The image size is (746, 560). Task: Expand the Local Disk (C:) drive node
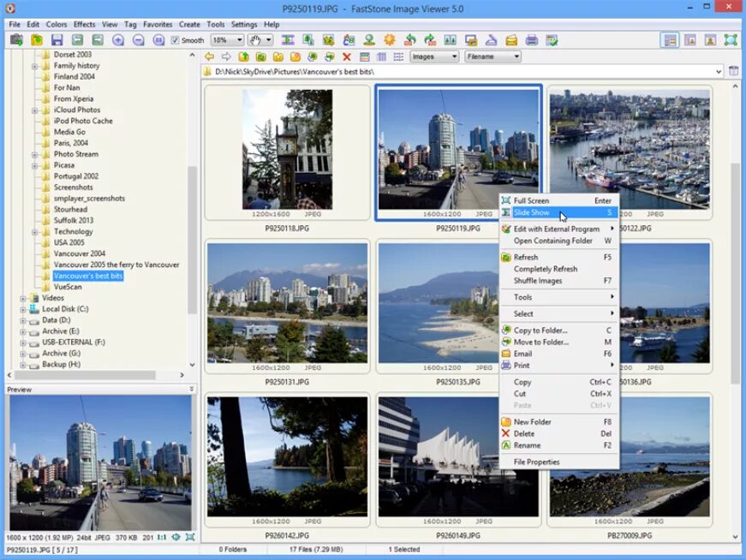pos(23,310)
